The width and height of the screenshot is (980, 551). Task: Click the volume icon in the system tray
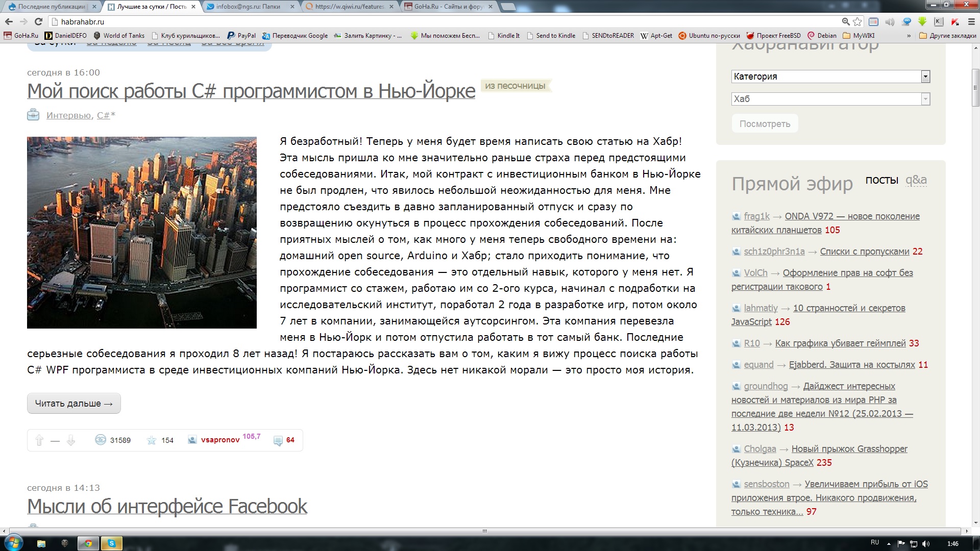click(926, 544)
